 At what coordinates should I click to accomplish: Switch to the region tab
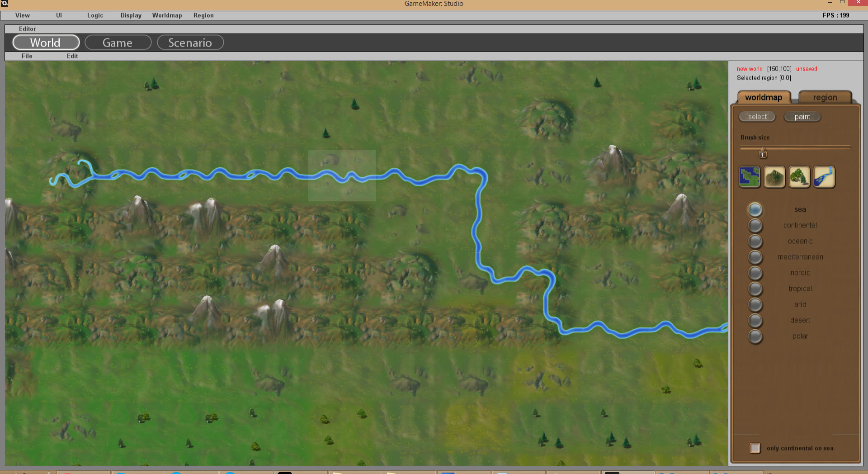[x=825, y=97]
